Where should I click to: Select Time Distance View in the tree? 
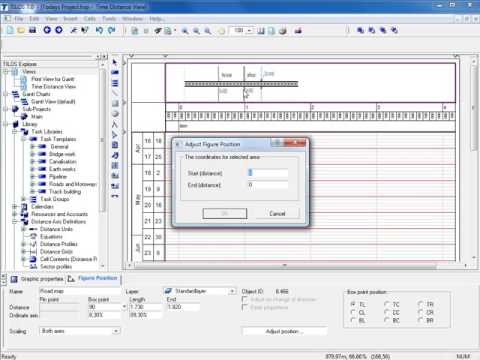click(x=53, y=87)
